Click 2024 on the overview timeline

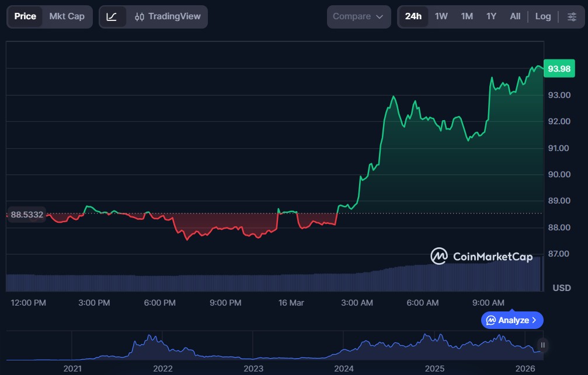344,369
